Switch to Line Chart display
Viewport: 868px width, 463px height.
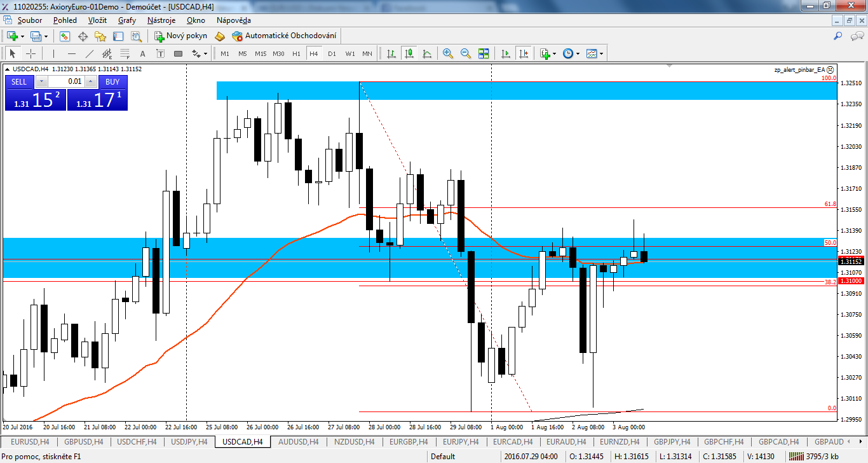[427, 53]
